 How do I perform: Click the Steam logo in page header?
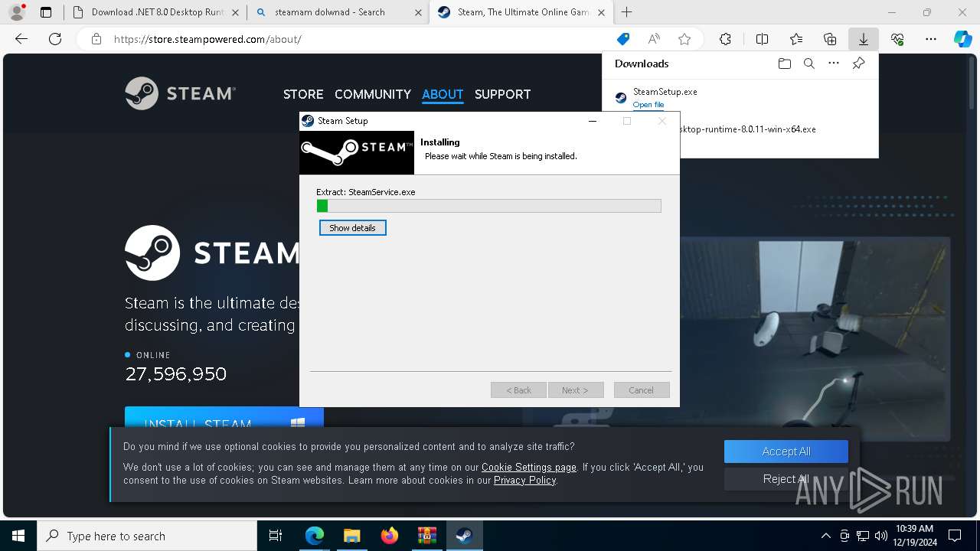pyautogui.click(x=181, y=93)
